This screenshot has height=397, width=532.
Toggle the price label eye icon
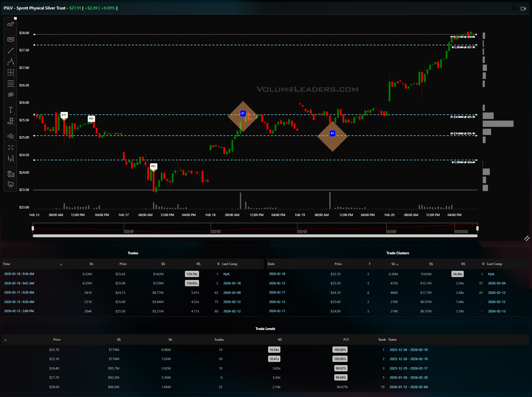(10, 173)
